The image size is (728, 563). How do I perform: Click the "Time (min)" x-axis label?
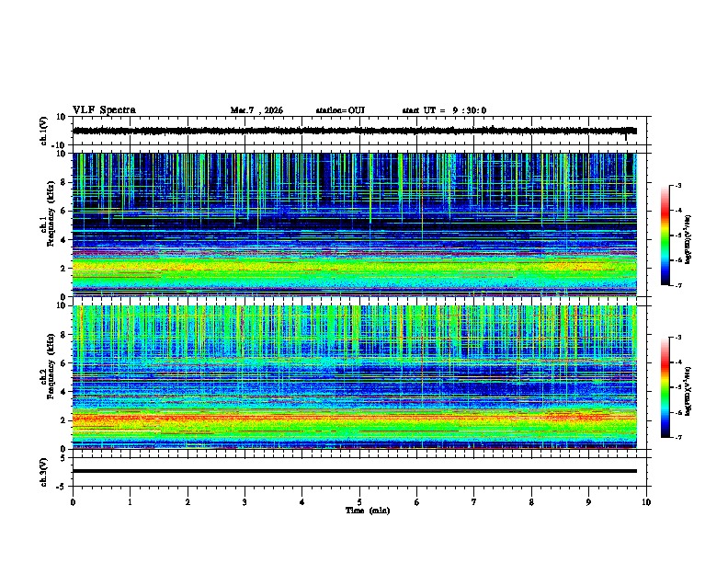tap(368, 511)
